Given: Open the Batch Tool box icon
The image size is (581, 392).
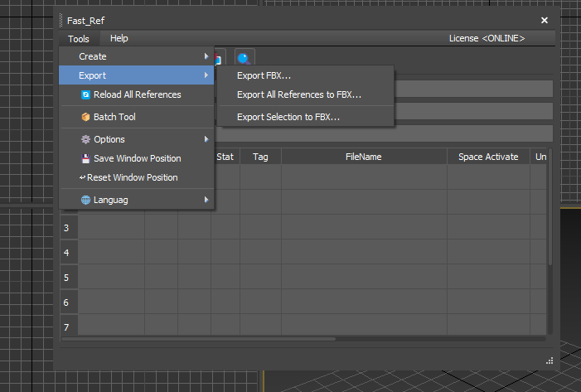Looking at the screenshot, I should point(85,117).
